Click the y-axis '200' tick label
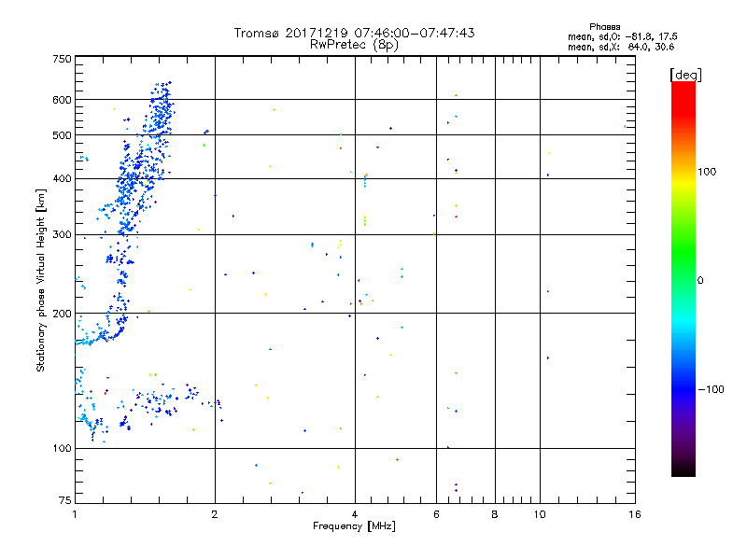Viewport: 747px width, 560px height. tap(62, 314)
